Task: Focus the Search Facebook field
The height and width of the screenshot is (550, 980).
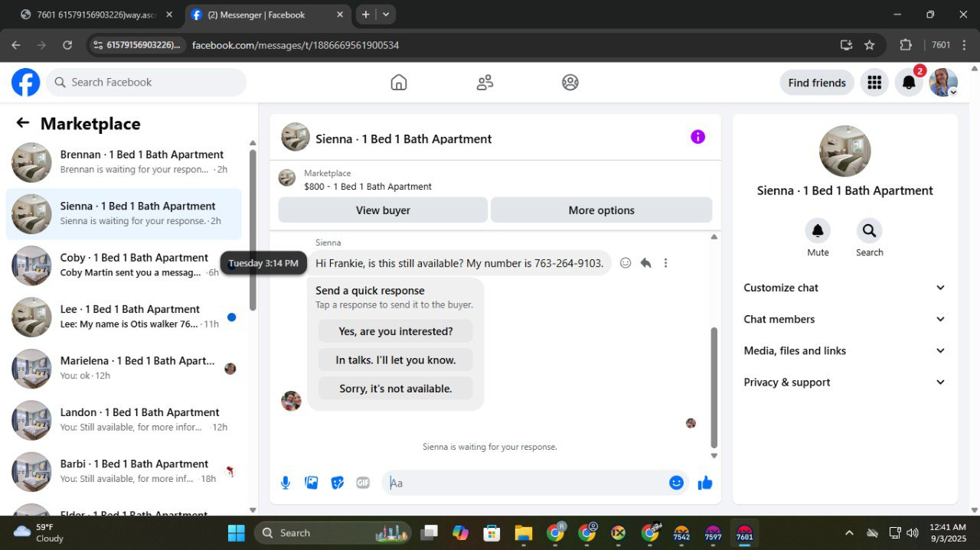Action: click(146, 83)
